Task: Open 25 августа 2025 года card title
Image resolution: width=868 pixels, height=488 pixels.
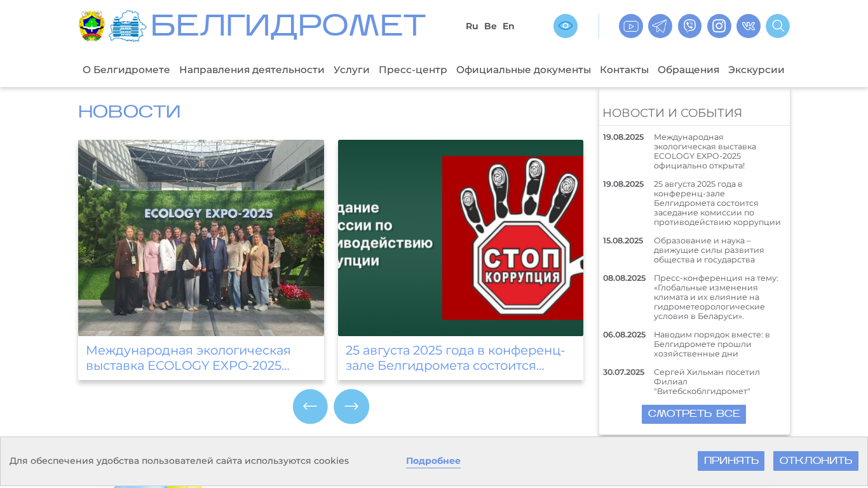Action: pos(455,358)
